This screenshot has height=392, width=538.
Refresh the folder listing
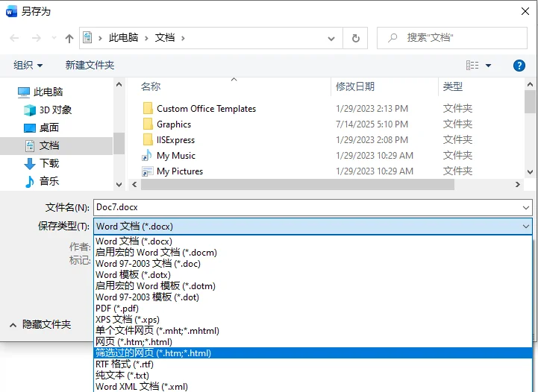(x=355, y=38)
